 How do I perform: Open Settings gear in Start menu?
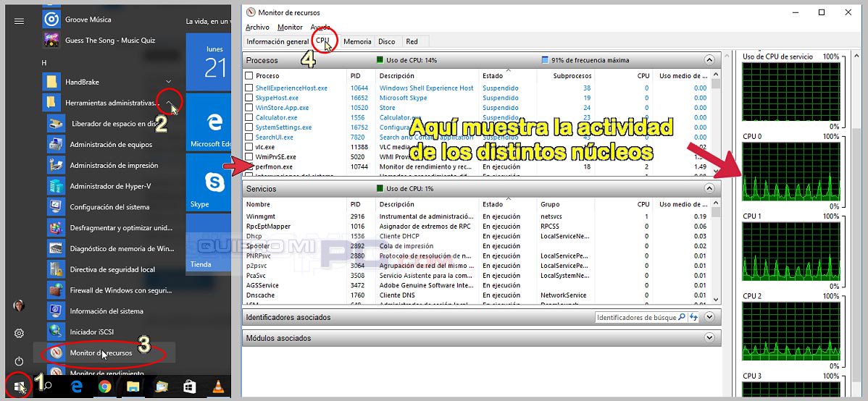pos(19,333)
